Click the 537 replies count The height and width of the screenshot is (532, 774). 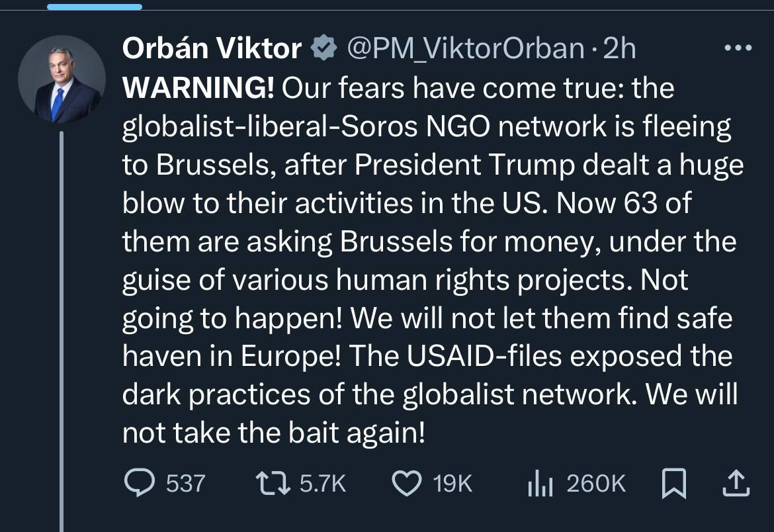point(185,484)
